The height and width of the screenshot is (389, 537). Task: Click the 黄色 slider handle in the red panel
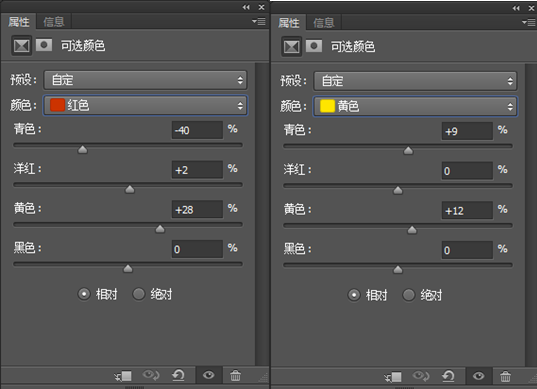tap(160, 229)
